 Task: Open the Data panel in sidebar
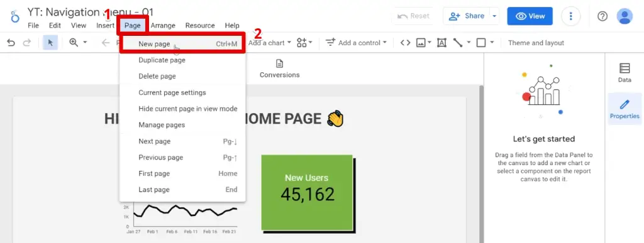click(625, 73)
